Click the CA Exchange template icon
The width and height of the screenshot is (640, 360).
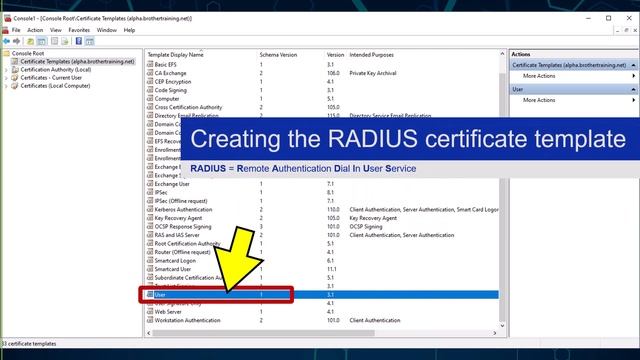(x=150, y=73)
